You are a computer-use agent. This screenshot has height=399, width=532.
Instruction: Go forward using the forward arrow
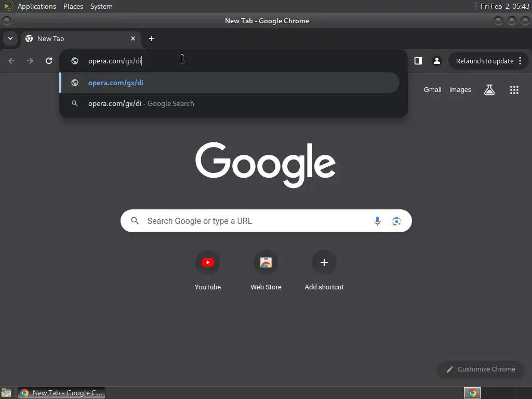pos(30,61)
